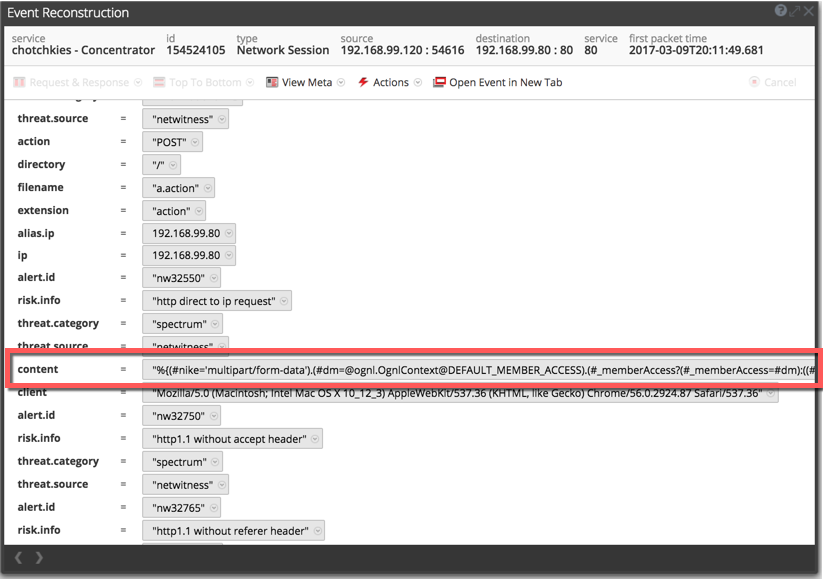Go to the next event arrow
This screenshot has width=823, height=579.
click(x=39, y=558)
